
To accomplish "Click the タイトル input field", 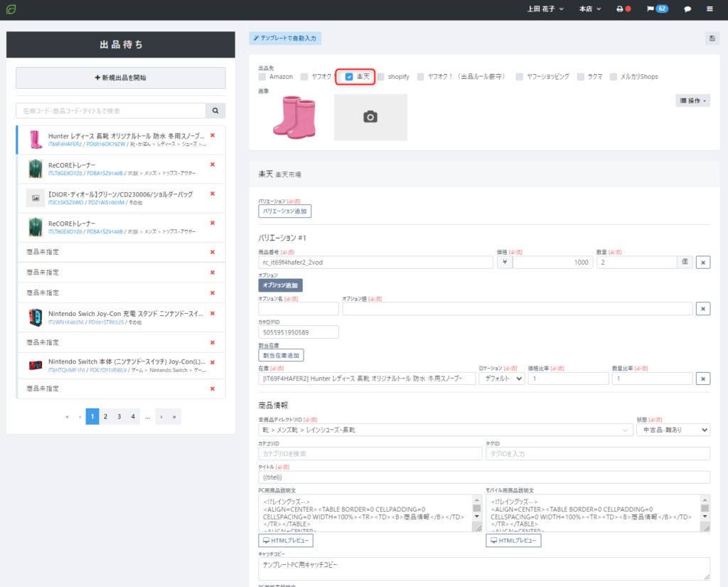I will click(484, 477).
